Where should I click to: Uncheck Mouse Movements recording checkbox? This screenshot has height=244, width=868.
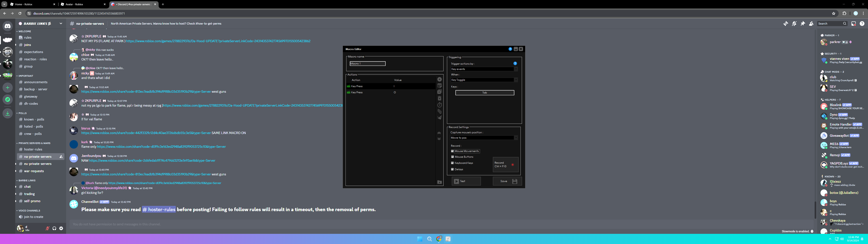pyautogui.click(x=452, y=151)
